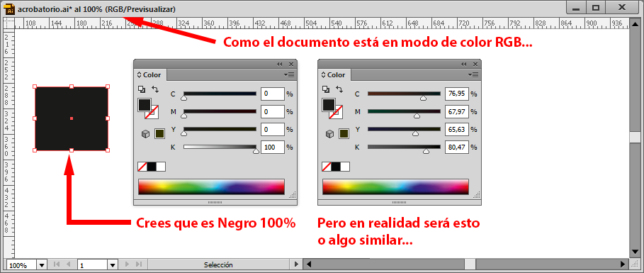Click the out-of-web-color cube in left panel
This screenshot has height=273, width=644.
point(145,134)
